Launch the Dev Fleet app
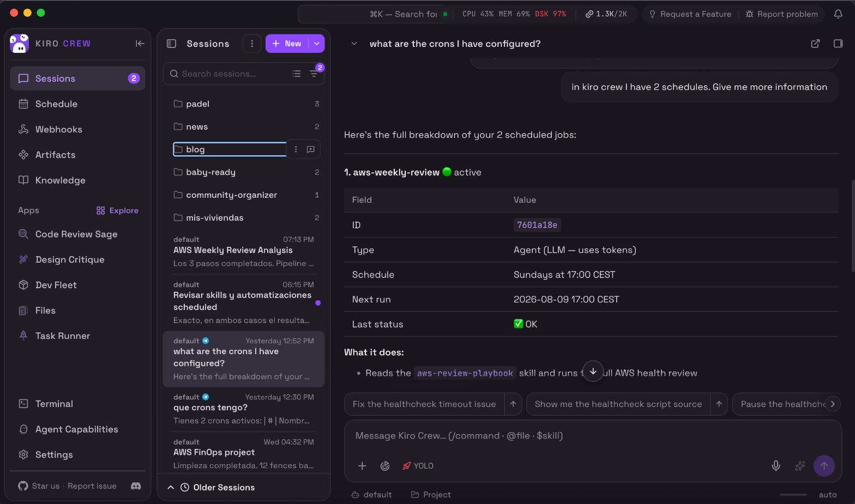This screenshot has width=855, height=504. point(77,285)
